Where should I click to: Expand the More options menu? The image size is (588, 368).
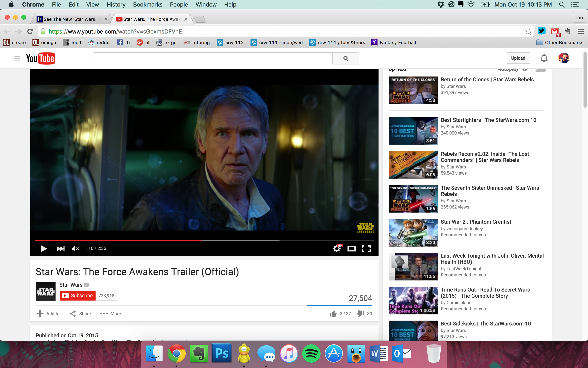pos(110,313)
